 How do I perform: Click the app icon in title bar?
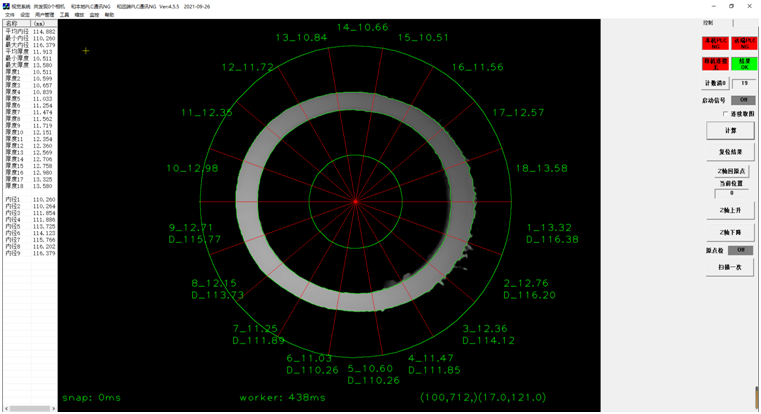(5, 6)
